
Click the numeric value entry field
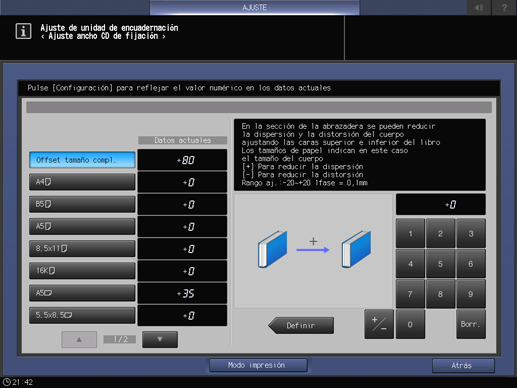point(440,204)
